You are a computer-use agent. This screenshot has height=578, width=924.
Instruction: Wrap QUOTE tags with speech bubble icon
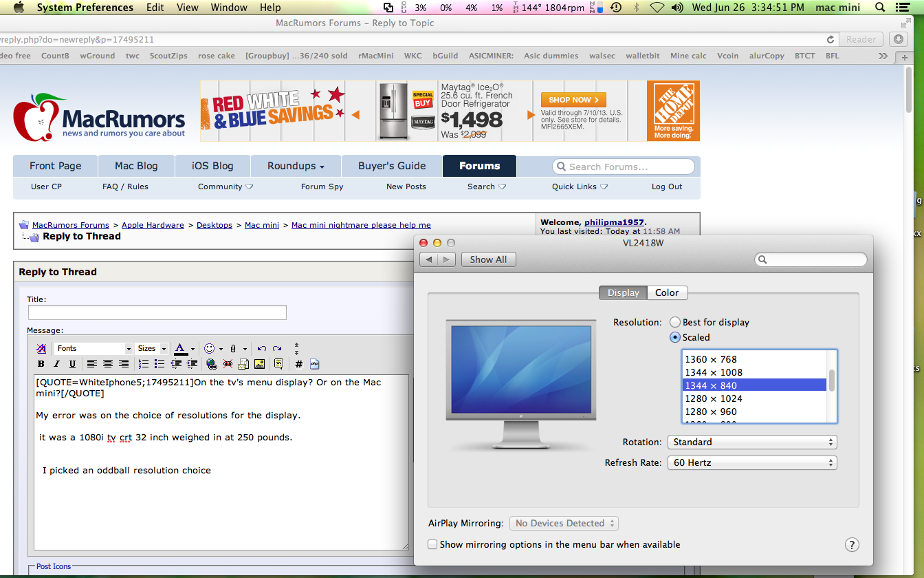278,364
